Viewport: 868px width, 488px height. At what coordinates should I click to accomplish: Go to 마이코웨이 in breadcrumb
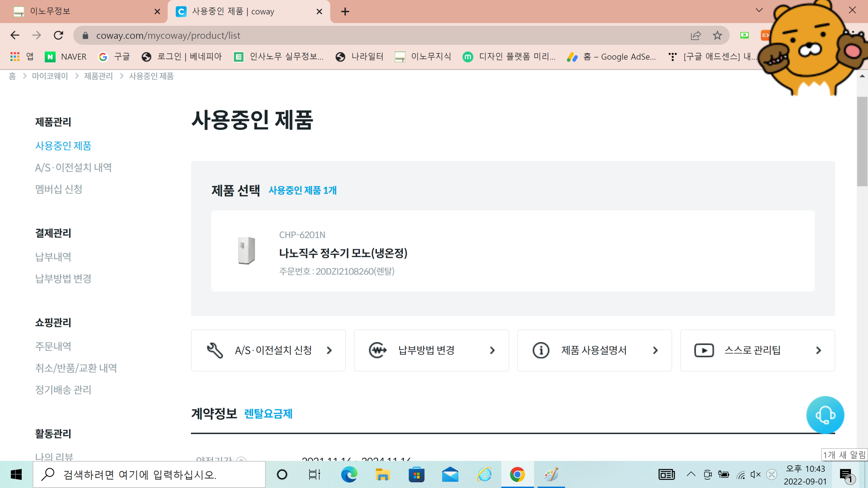click(50, 76)
